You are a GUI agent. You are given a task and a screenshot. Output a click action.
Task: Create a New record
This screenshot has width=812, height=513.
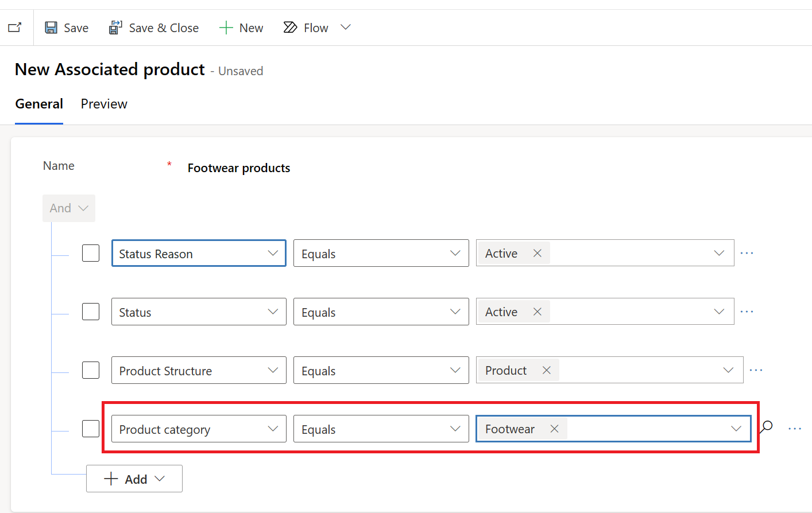coord(241,28)
